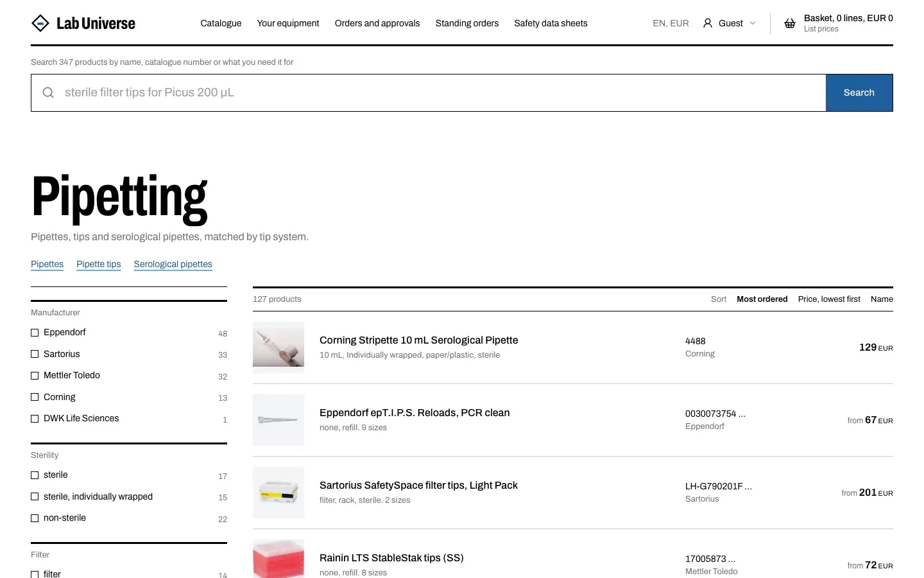Open Corning Stripette product thumbnail

[x=278, y=347]
